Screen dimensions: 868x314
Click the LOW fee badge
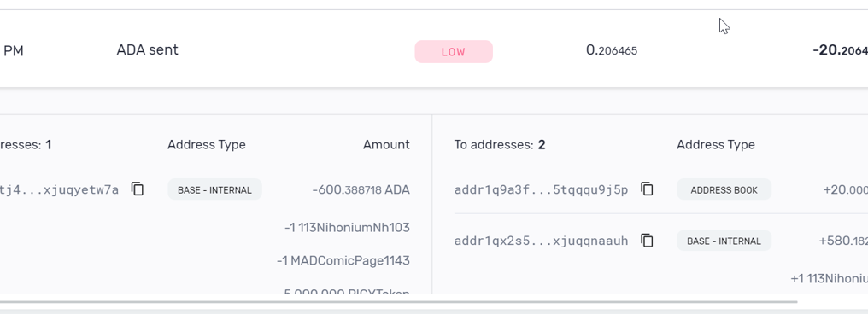coord(454,52)
